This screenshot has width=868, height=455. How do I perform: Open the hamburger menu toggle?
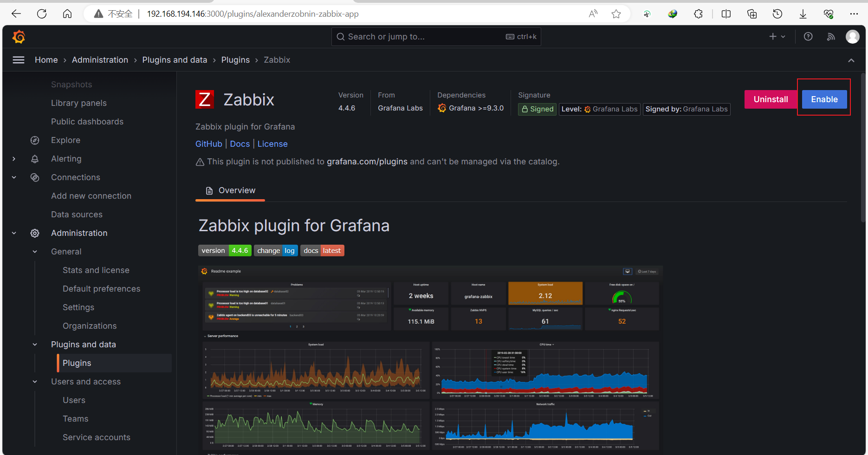pyautogui.click(x=19, y=60)
